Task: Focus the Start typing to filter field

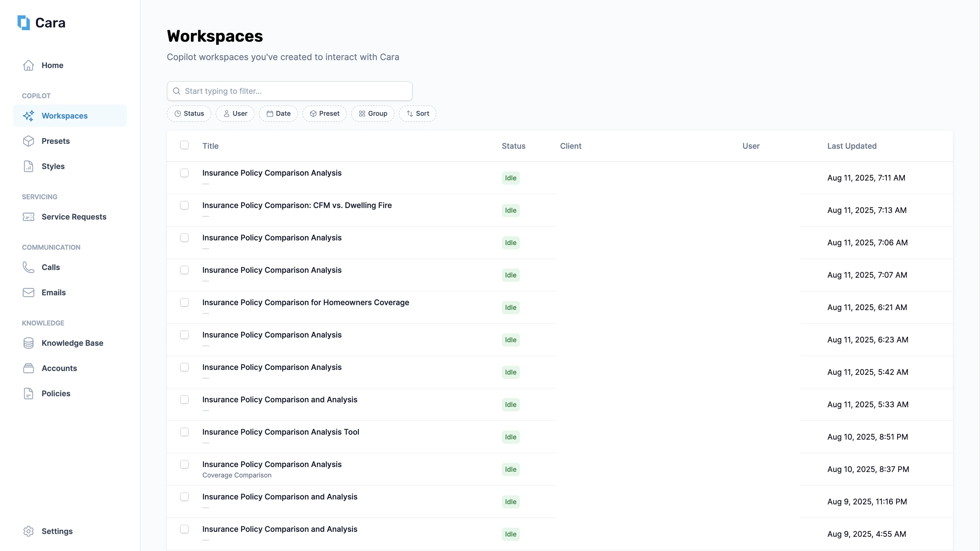Action: 290,91
